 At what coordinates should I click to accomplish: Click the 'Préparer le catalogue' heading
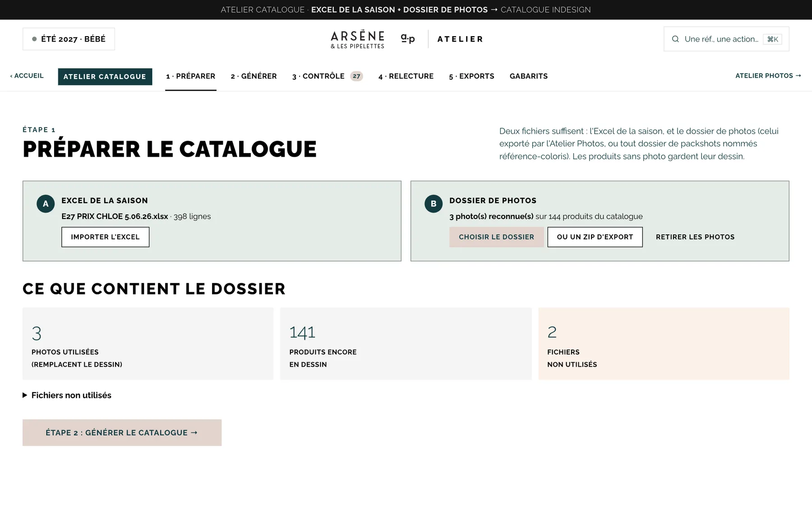tap(170, 149)
